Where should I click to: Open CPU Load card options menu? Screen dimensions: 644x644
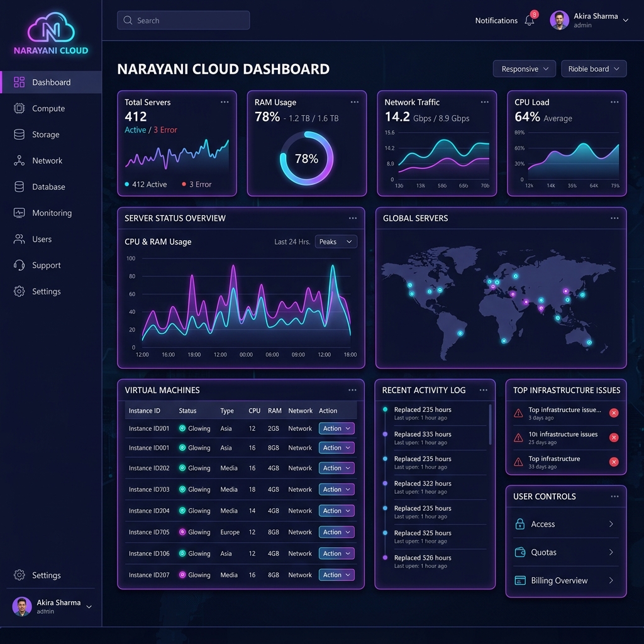[x=614, y=102]
